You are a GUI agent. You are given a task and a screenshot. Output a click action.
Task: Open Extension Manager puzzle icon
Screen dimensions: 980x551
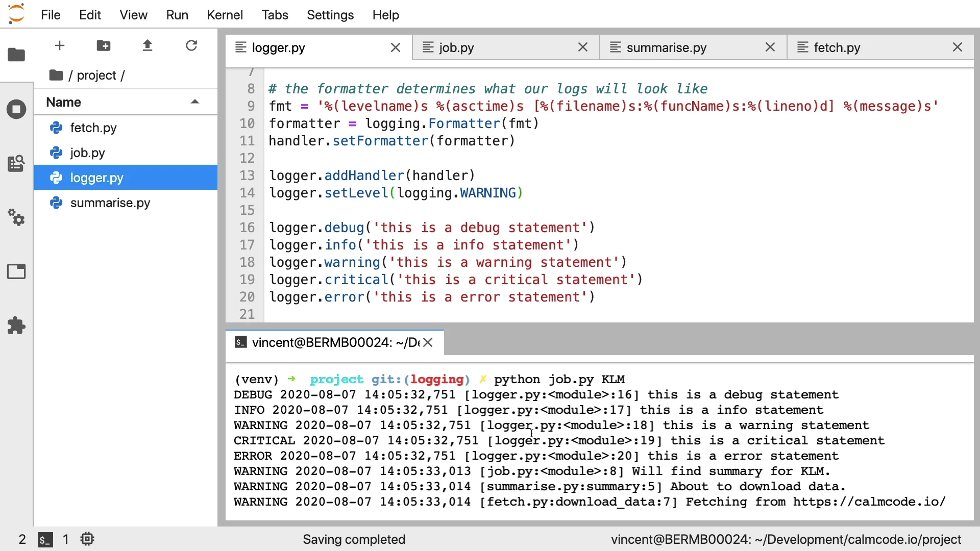coord(16,325)
